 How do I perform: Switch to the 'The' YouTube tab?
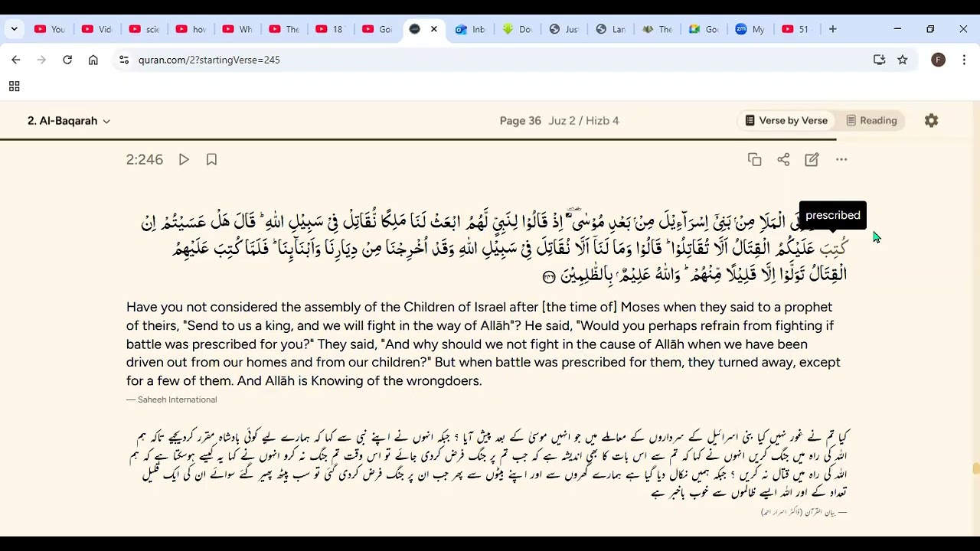coord(283,29)
